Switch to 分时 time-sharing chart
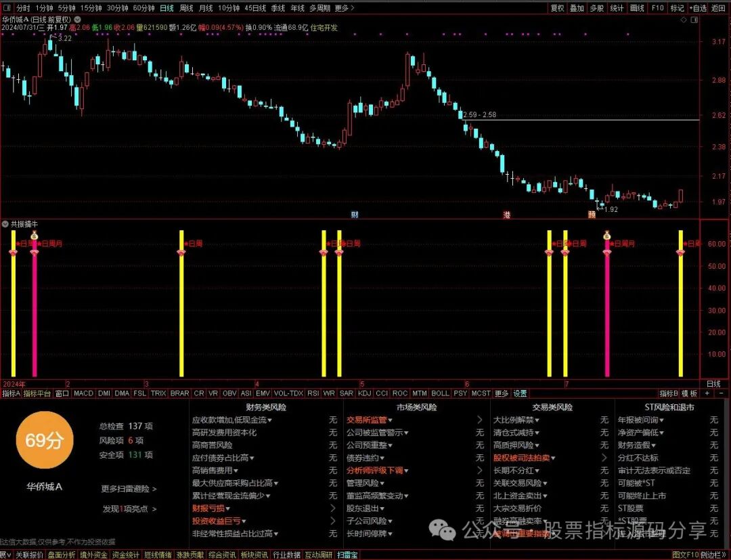The height and width of the screenshot is (560, 731). point(23,8)
